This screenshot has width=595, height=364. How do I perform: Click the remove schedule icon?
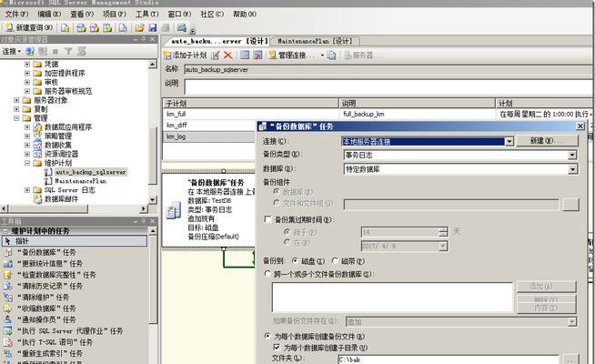(x=257, y=55)
